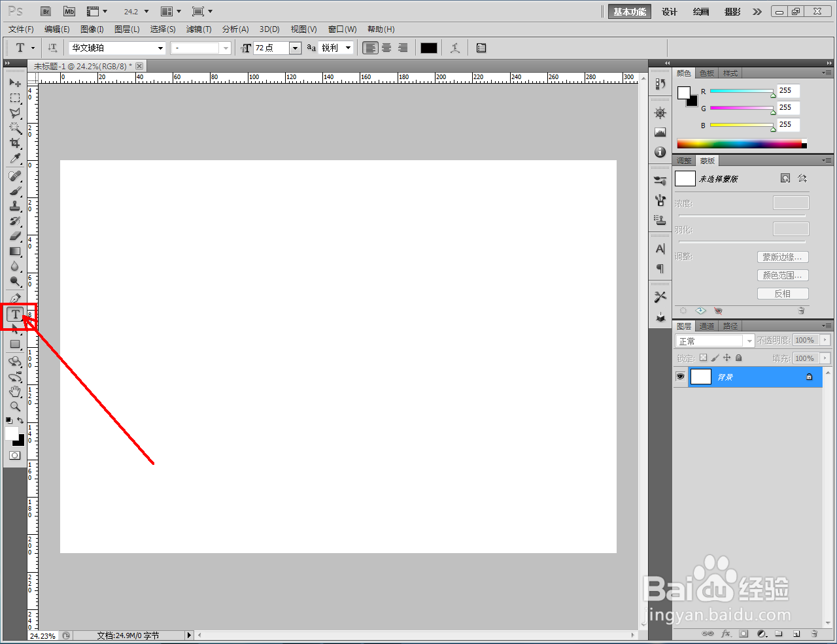837x644 pixels.
Task: Open the Warp Text option
Action: tap(455, 48)
